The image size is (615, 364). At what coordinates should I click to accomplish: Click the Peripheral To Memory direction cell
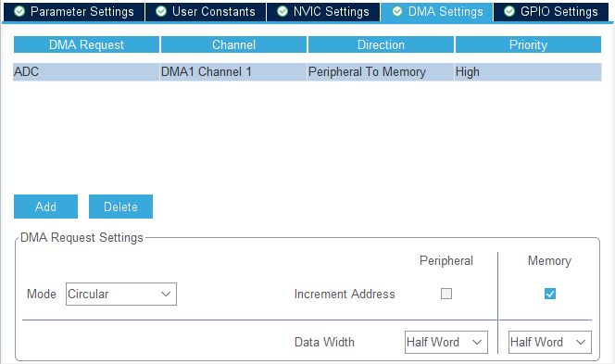[381, 71]
